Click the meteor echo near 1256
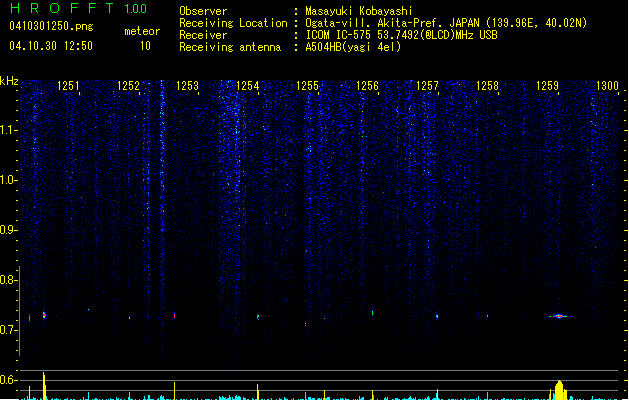Viewport: 629px width, 400px height. pos(373,312)
